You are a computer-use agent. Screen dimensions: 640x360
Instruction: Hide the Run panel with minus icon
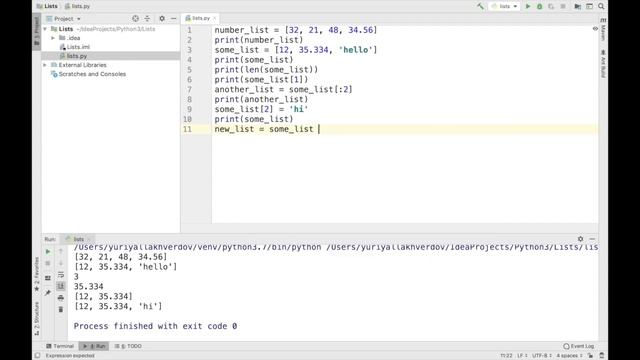tap(592, 239)
